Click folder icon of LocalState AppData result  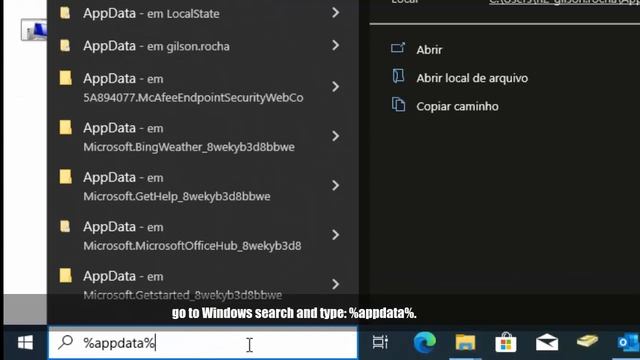tap(65, 13)
